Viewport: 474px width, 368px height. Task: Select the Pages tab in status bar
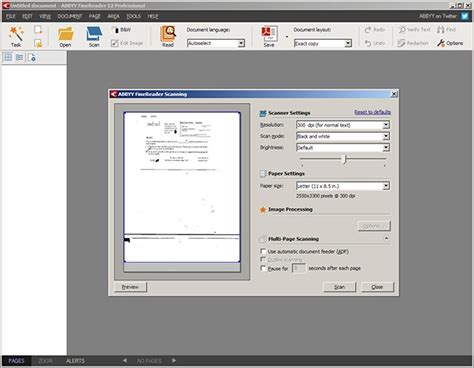point(16,360)
